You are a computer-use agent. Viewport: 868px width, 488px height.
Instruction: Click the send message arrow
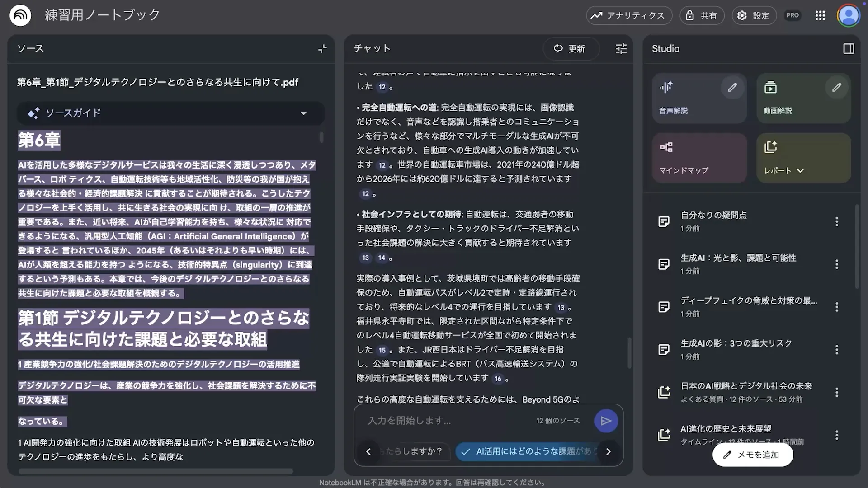click(606, 420)
